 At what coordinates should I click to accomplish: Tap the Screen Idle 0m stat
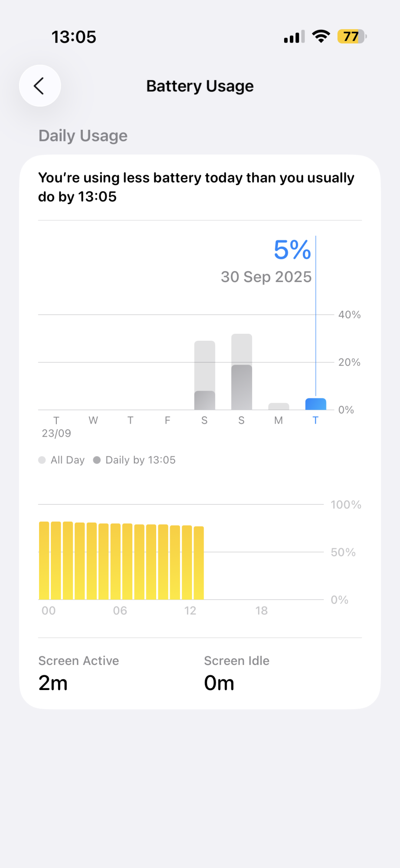[x=237, y=673]
